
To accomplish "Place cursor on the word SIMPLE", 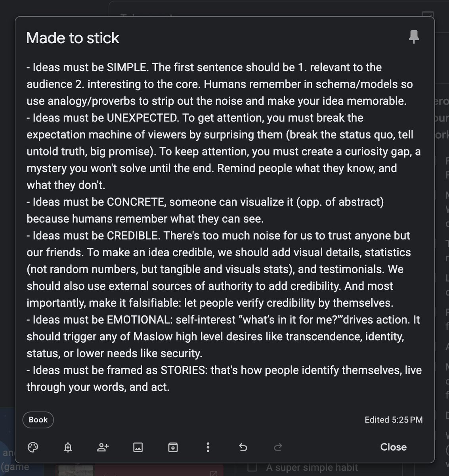I will [x=126, y=67].
